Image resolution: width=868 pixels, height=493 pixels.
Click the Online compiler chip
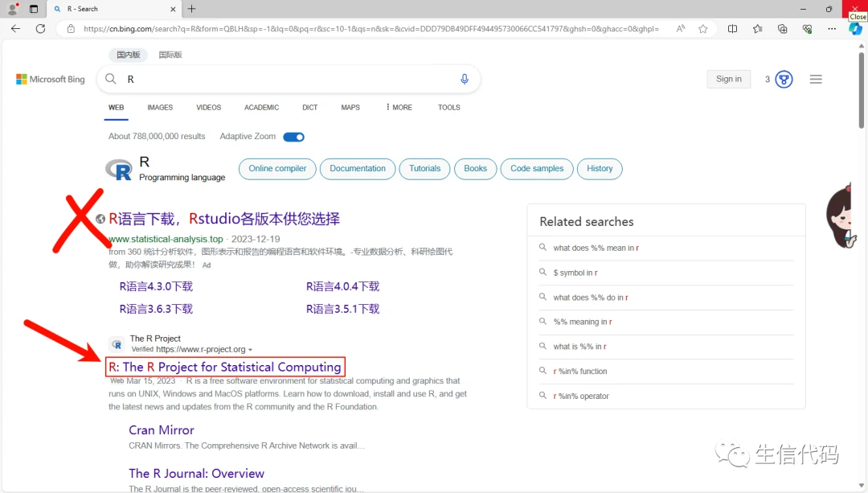pyautogui.click(x=277, y=168)
